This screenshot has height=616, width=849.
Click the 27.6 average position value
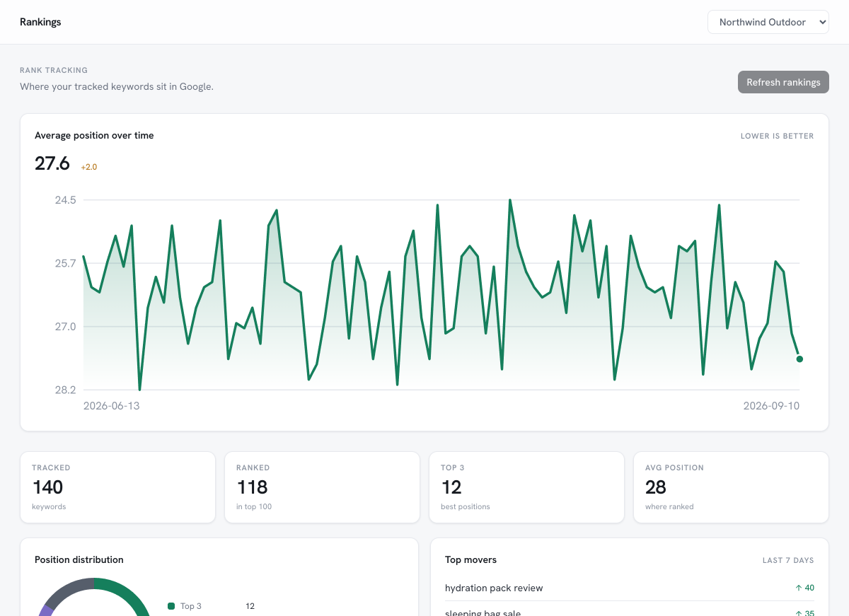pos(52,163)
